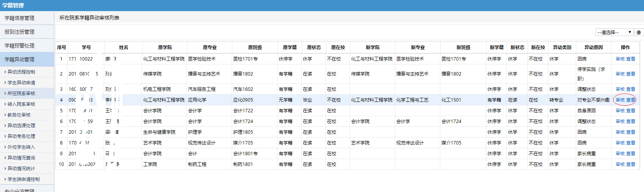The image size is (644, 192).
Task: Navigate to 外校学生转入
Action: tap(21, 147)
